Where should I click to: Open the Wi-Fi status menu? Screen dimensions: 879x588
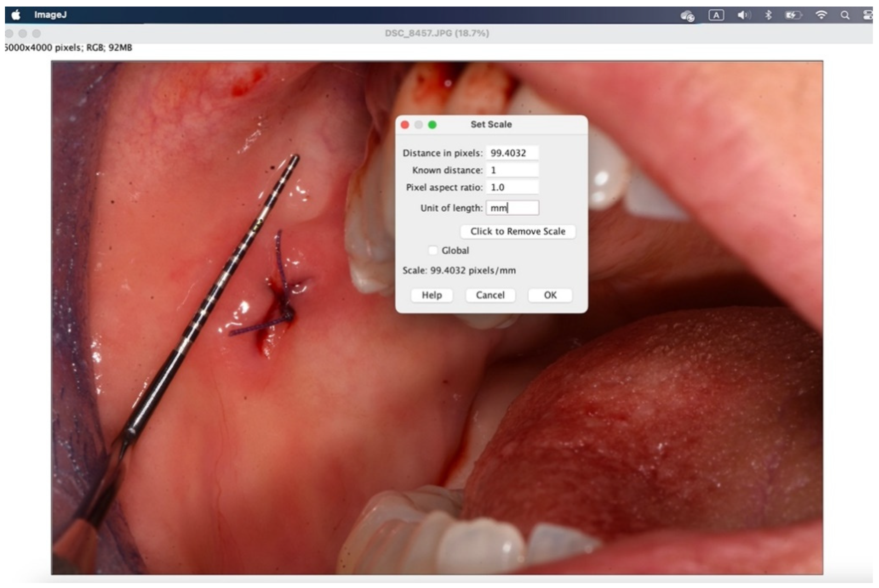click(821, 15)
